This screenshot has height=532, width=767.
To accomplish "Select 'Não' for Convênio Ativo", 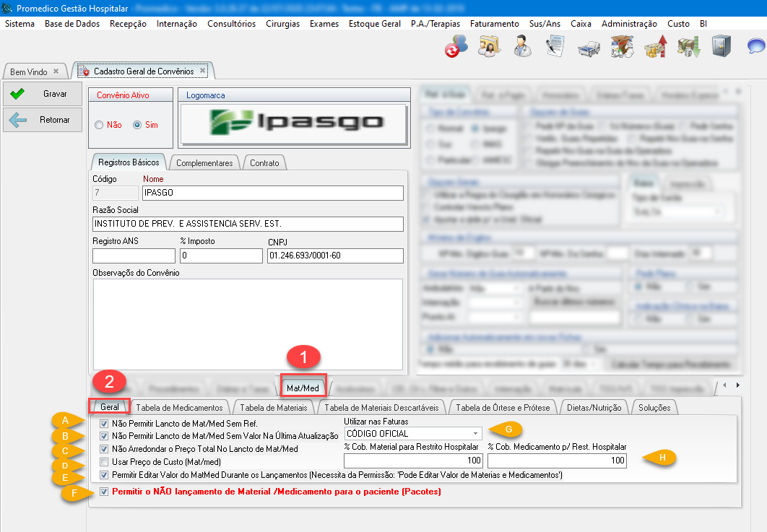I will tap(100, 125).
